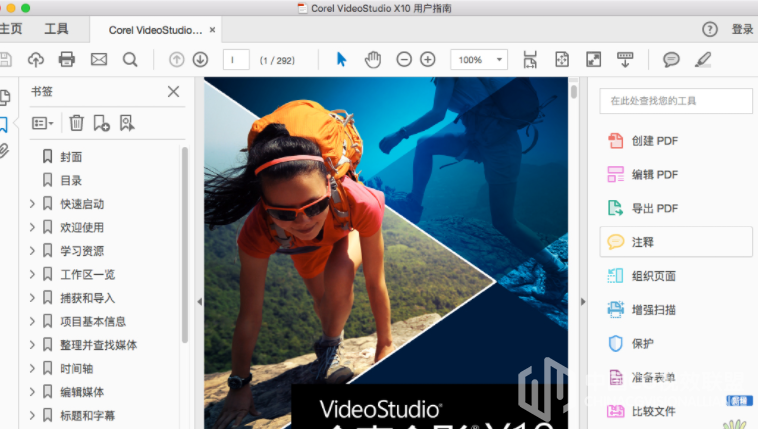Expand the 时间轴 bookmark
The height and width of the screenshot is (429, 758).
32,368
